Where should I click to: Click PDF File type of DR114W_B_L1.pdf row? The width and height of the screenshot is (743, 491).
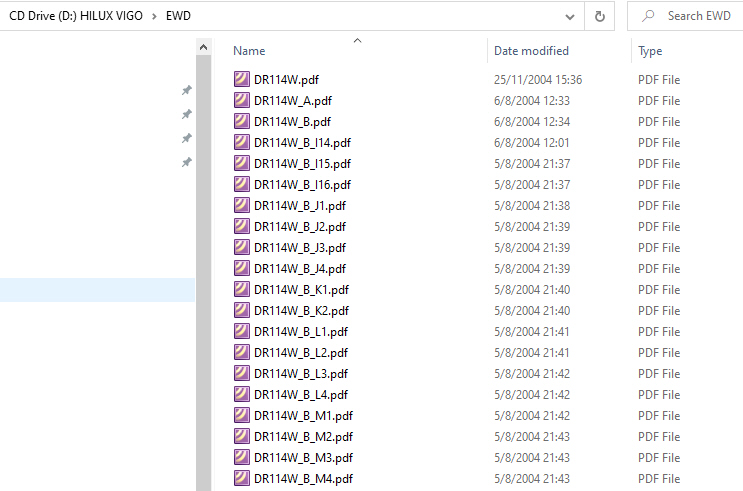pos(659,331)
